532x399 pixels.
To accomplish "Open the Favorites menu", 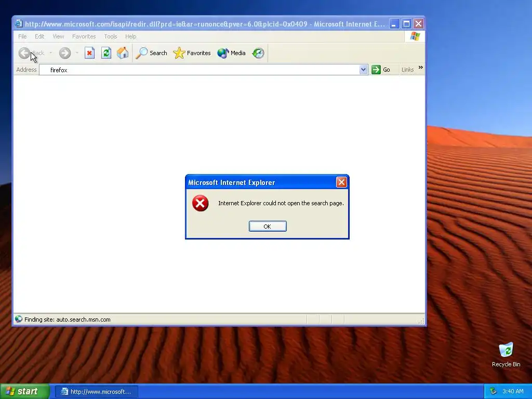I will (x=84, y=36).
